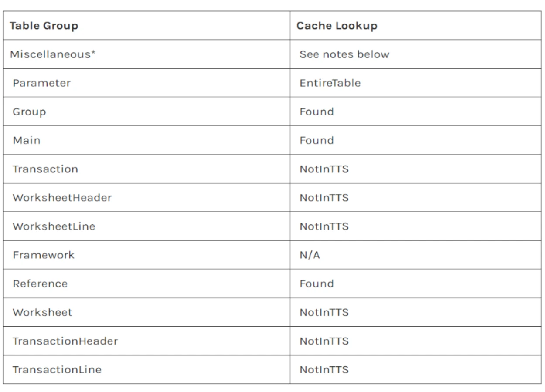Click the See notes below text

click(344, 54)
